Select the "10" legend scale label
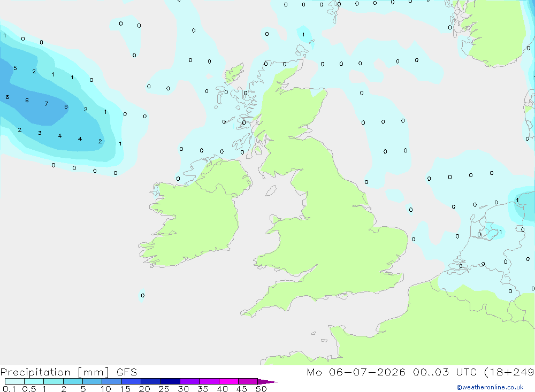Viewport: 535px width, 392px height. pyautogui.click(x=105, y=389)
